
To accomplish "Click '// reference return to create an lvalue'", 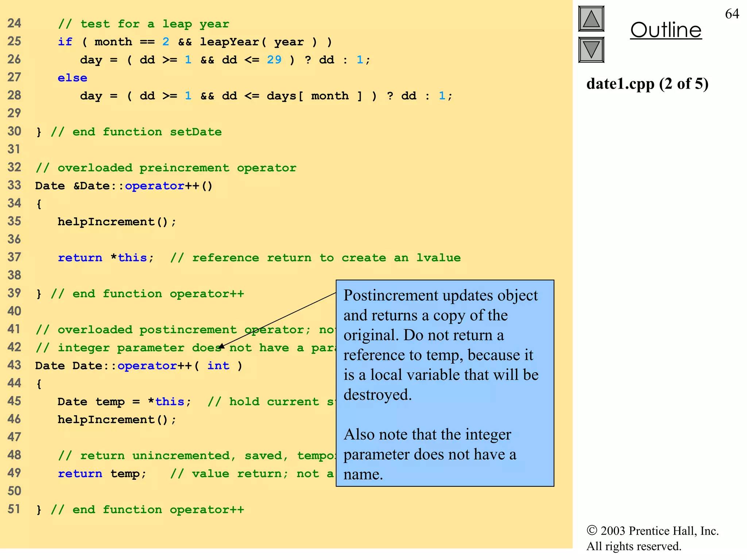I will [316, 258].
